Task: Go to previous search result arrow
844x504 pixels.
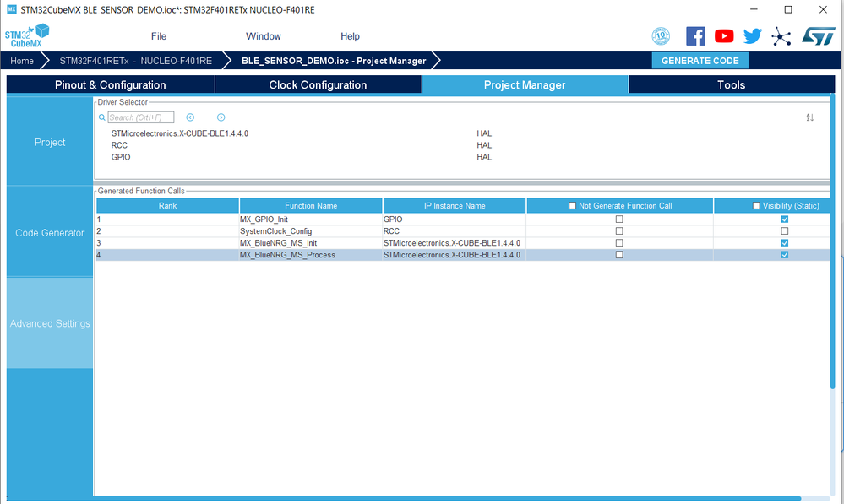Action: click(190, 117)
